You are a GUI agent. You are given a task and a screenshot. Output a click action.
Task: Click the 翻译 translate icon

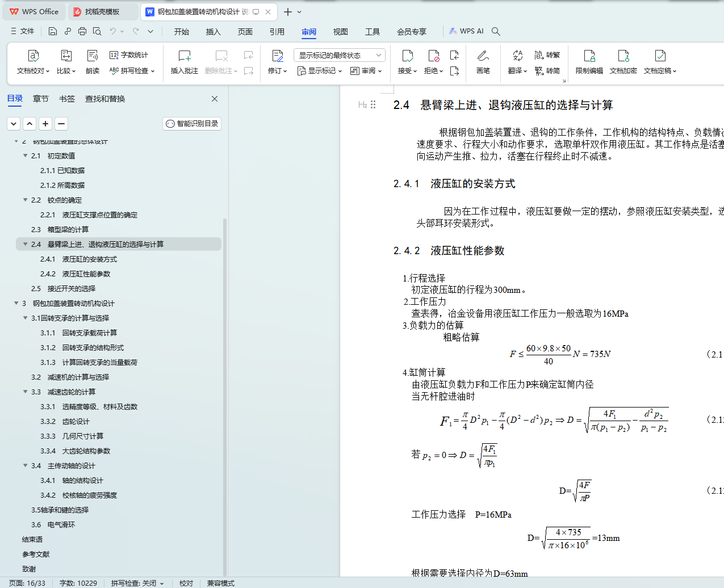517,56
